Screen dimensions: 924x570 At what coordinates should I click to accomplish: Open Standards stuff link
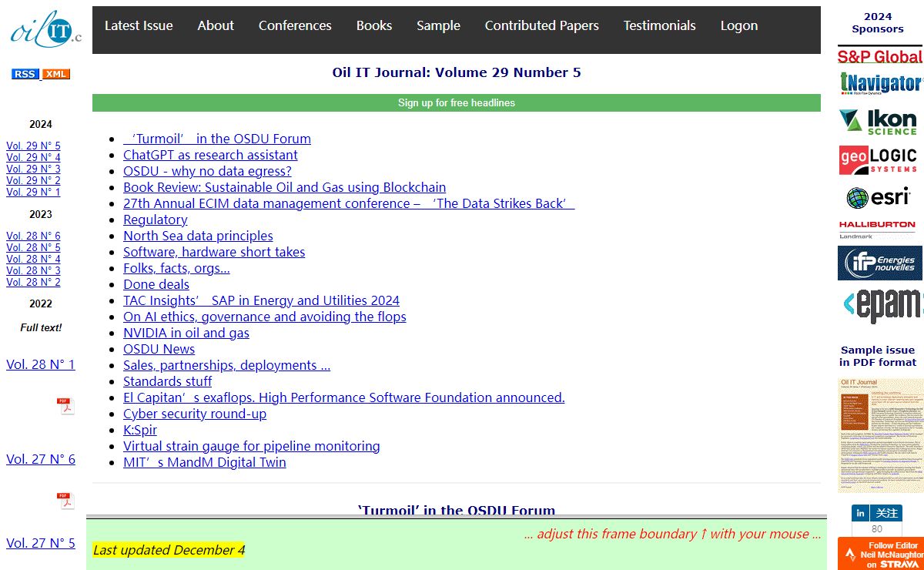click(167, 381)
